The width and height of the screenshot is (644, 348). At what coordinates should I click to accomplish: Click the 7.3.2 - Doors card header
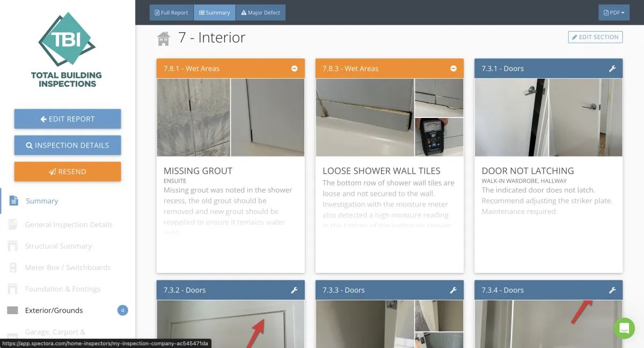231,290
